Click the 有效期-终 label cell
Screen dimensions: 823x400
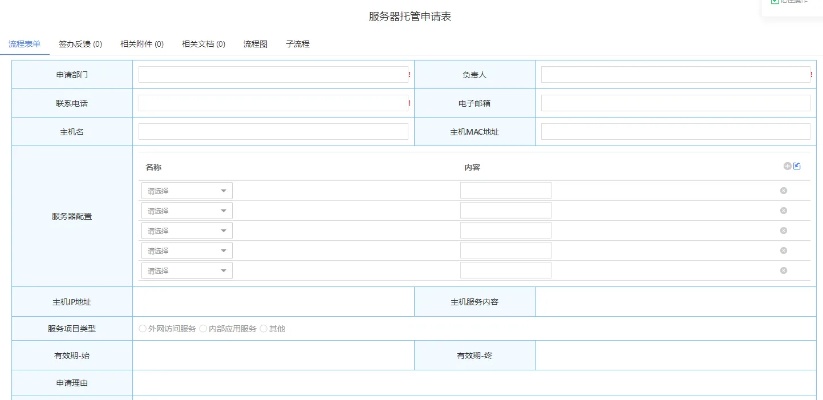(475, 355)
